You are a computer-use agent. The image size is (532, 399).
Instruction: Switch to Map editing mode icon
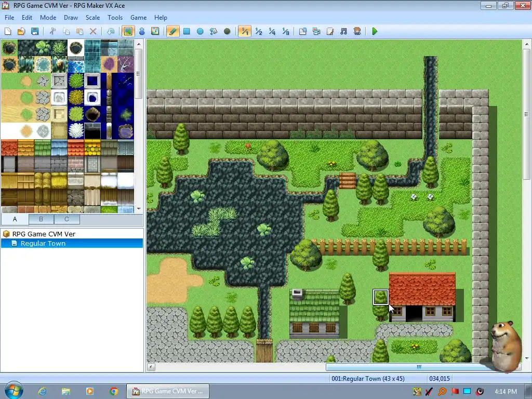point(128,31)
